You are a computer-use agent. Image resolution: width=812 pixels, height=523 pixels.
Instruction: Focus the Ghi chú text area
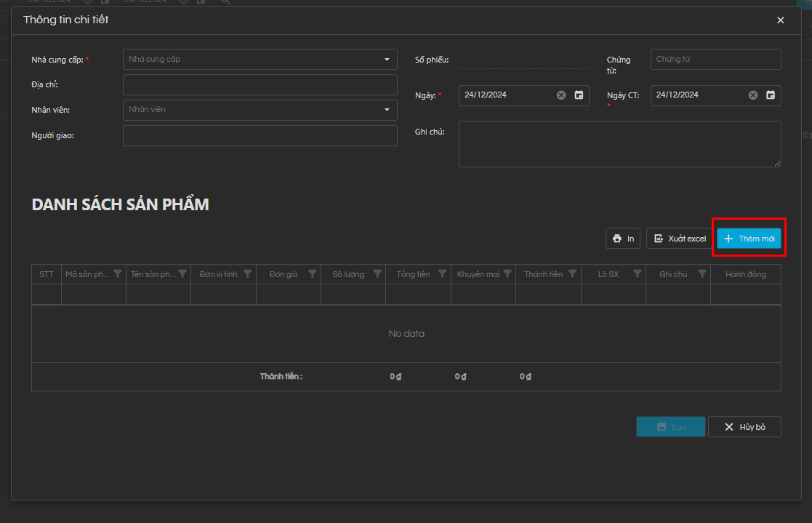pyautogui.click(x=619, y=144)
